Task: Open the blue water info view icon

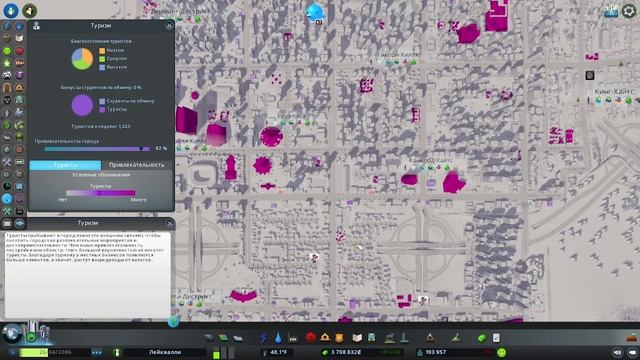Action: [x=19, y=27]
